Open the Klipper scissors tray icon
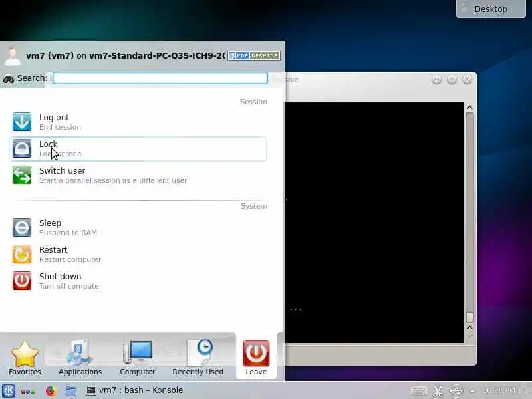 tap(438, 391)
